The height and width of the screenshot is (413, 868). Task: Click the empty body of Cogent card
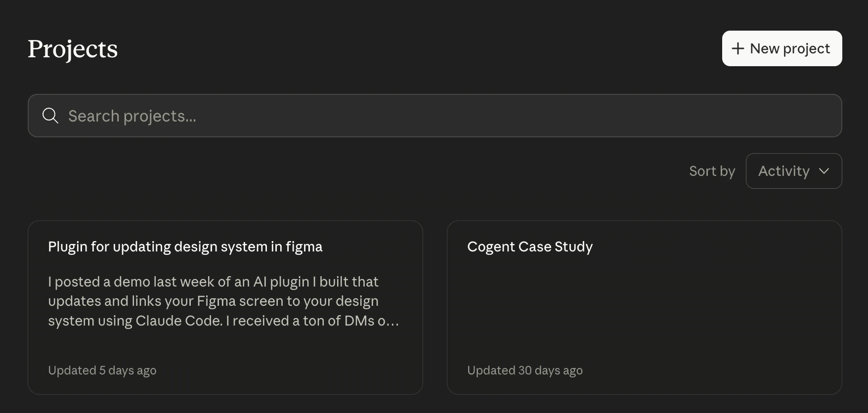pyautogui.click(x=644, y=306)
